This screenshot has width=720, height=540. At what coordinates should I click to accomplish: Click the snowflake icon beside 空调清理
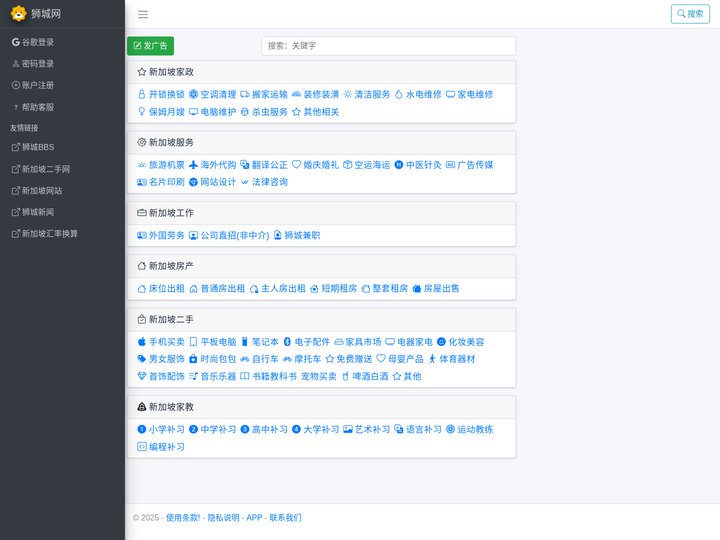(x=193, y=94)
